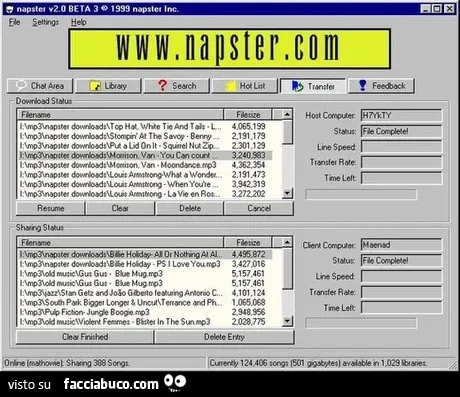Image resolution: width=460 pixels, height=397 pixels.
Task: Click the Delete Entry button
Action: pyautogui.click(x=224, y=337)
